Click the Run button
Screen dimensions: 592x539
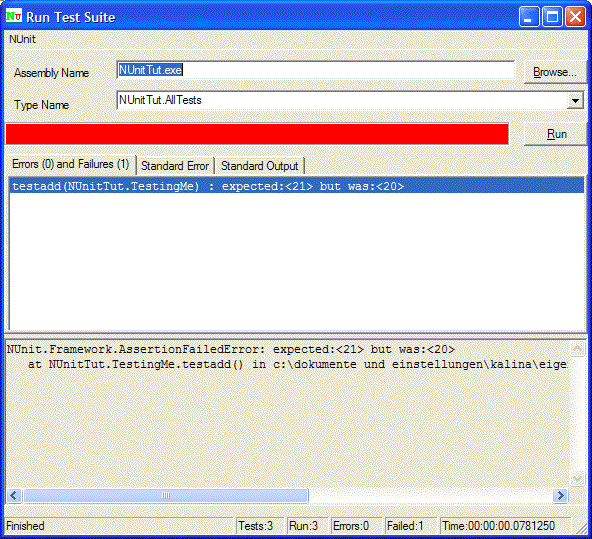(x=556, y=134)
